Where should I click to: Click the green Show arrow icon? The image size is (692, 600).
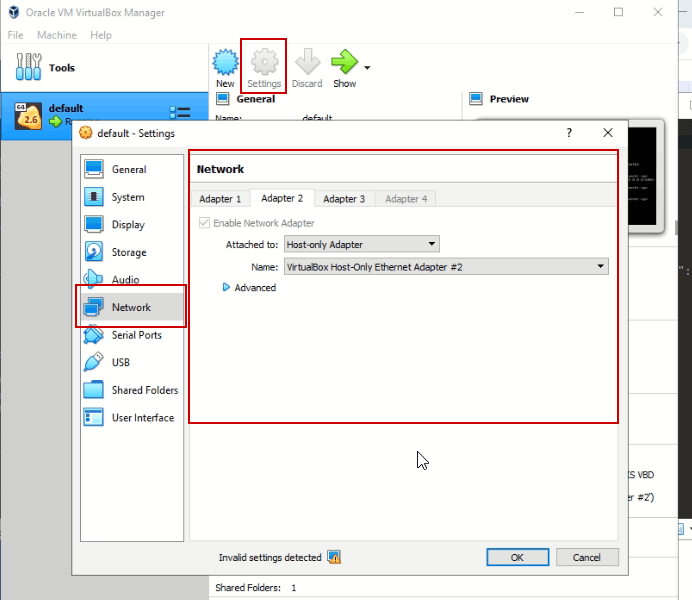(344, 62)
